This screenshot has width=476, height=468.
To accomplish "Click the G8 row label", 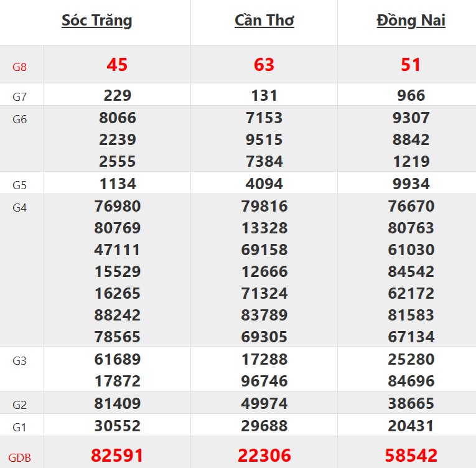I will [x=20, y=66].
